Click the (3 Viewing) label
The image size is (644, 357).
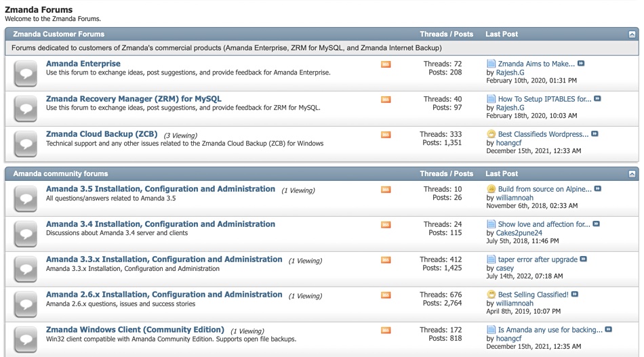[180, 135]
